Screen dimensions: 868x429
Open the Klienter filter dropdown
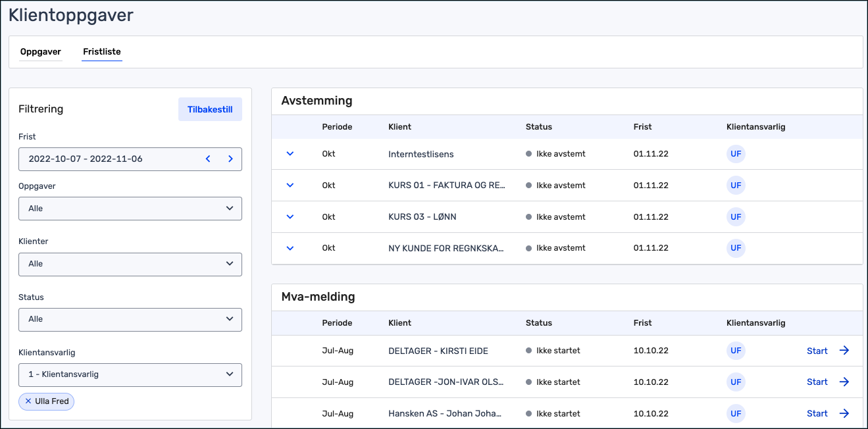coord(130,264)
